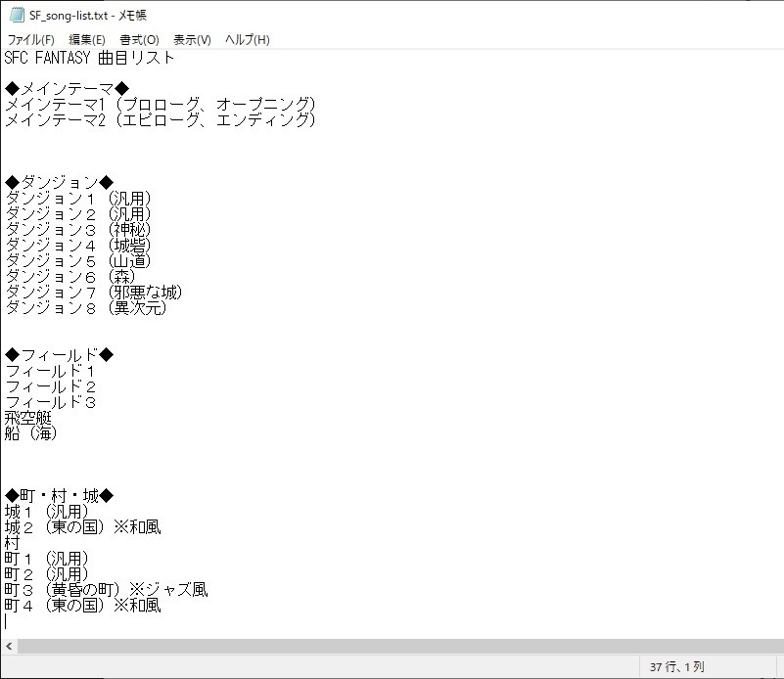The width and height of the screenshot is (784, 679).
Task: Click the horizontal scrollbar track
Action: 400,646
